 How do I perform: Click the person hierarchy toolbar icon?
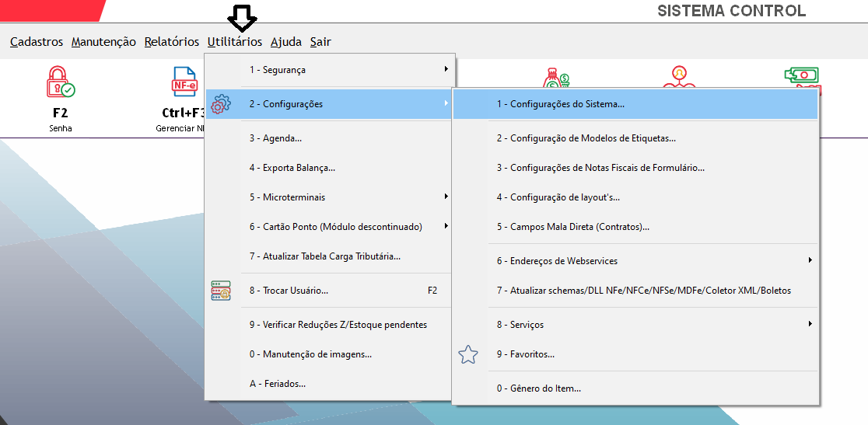(x=679, y=78)
